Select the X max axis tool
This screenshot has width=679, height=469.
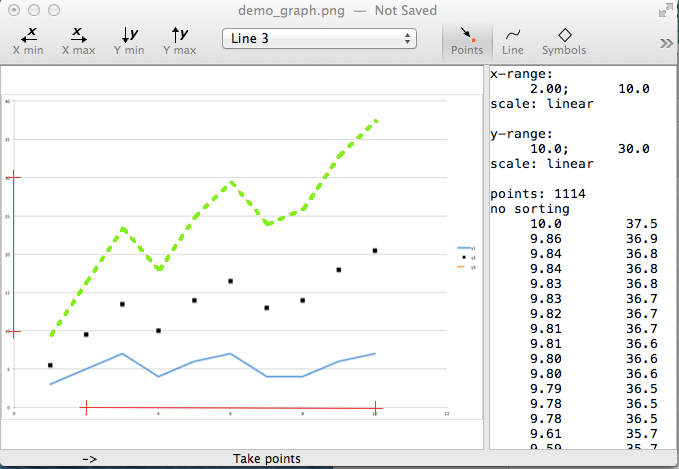pos(79,40)
